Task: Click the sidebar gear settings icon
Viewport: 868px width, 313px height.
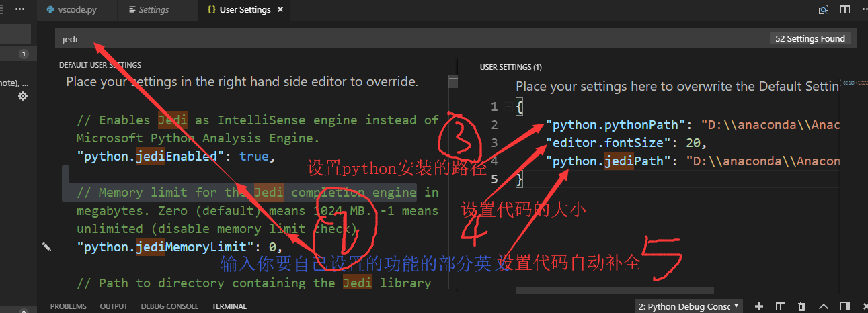Action: click(23, 96)
